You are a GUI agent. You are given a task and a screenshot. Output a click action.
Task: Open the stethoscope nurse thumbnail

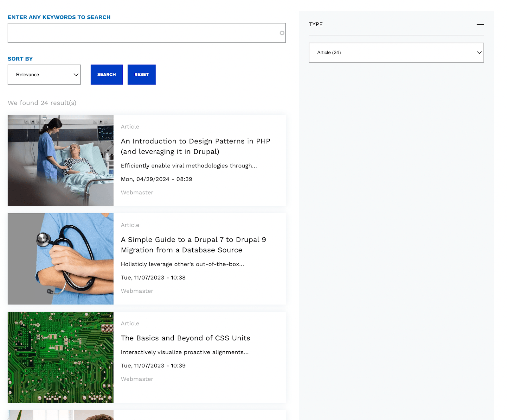click(x=61, y=259)
